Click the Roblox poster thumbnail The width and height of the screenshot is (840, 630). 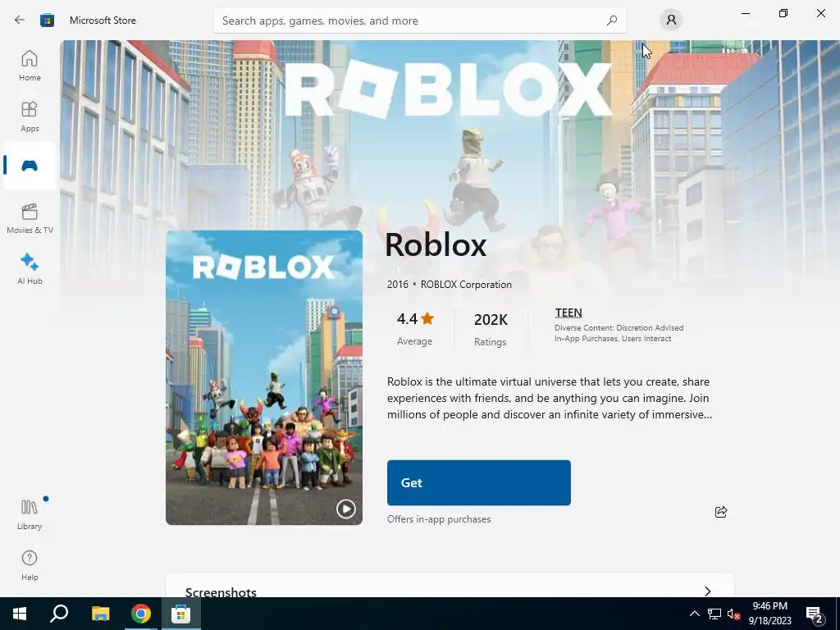click(264, 377)
